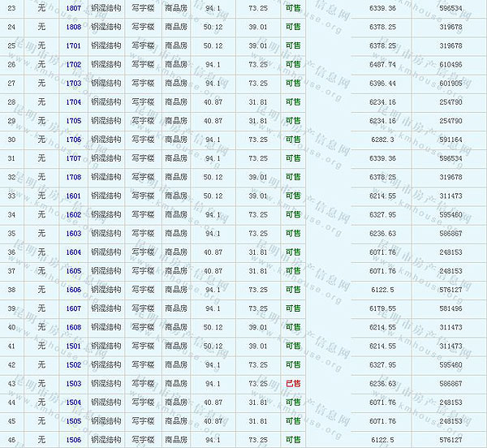
Task: Select room 1505 link
Action: click(73, 421)
